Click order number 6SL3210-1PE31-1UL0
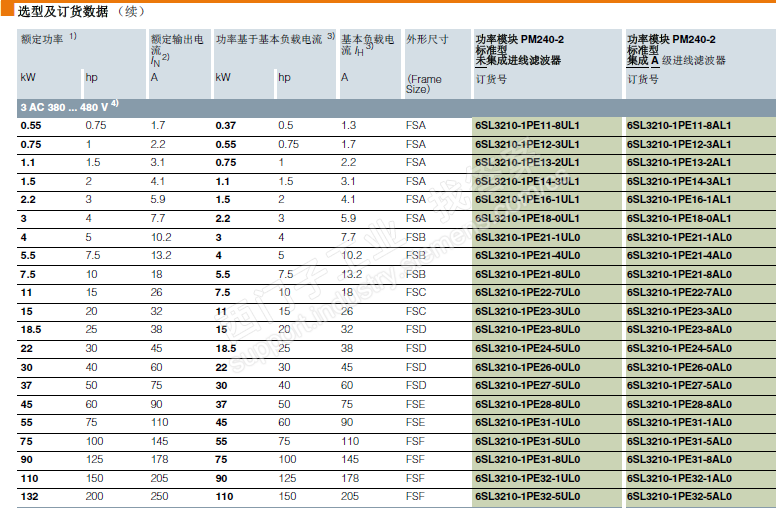The width and height of the screenshot is (779, 508). point(528,423)
